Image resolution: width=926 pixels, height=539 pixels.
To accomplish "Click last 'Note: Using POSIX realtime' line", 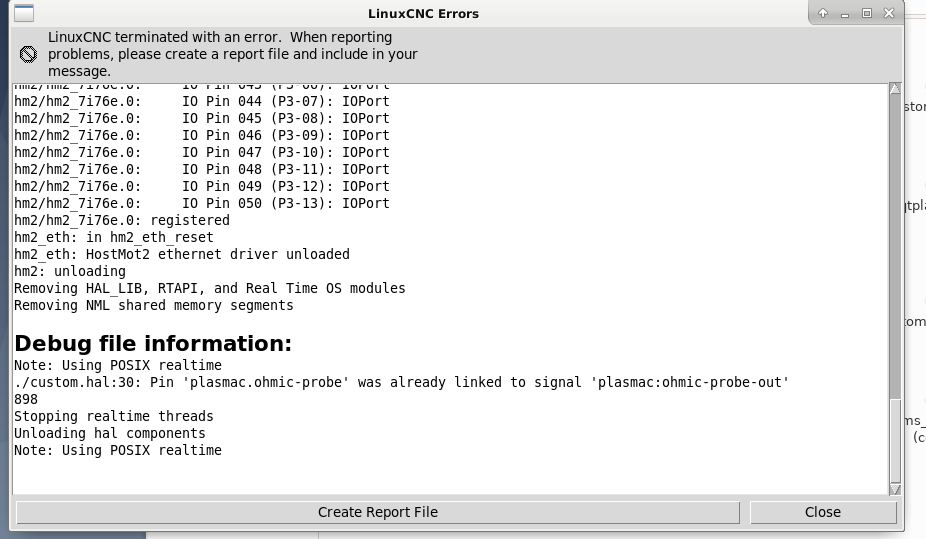I will click(x=118, y=450).
